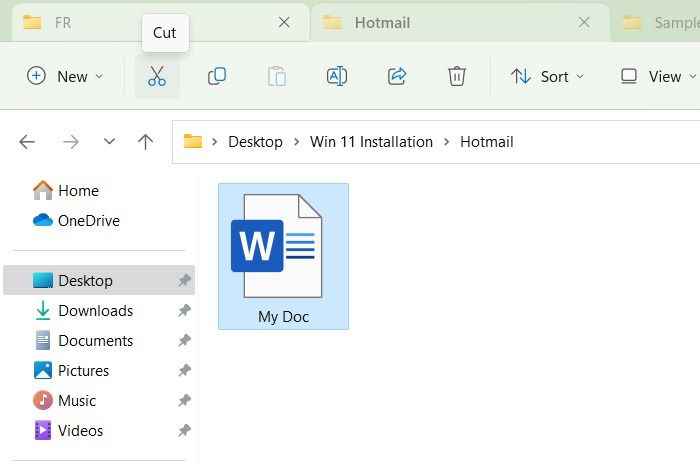This screenshot has width=700, height=466.
Task: Expand recent locations chevron
Action: [x=109, y=142]
